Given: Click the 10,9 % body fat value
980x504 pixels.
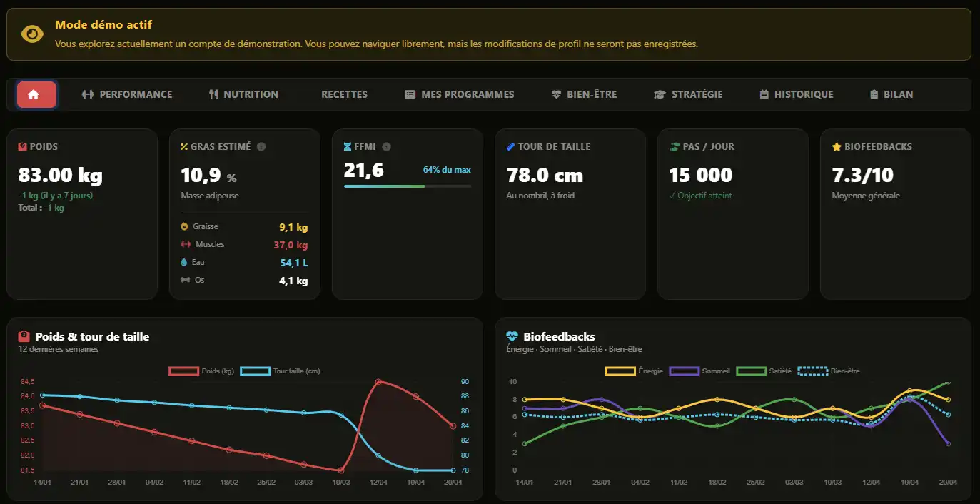Looking at the screenshot, I should pos(208,176).
